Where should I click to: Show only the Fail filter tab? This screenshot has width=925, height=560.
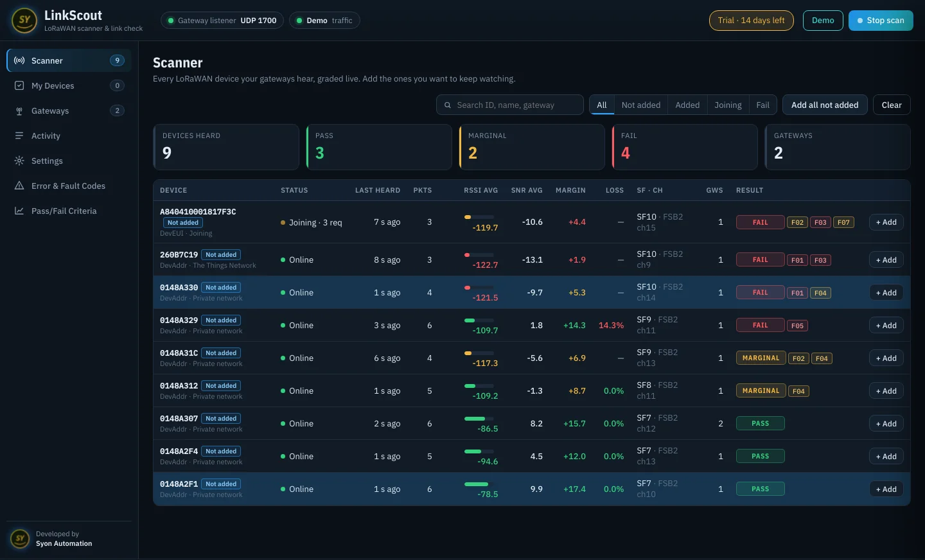762,105
